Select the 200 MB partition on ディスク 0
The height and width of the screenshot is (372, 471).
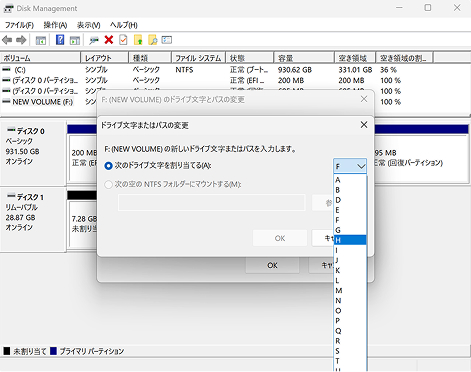[x=83, y=158]
